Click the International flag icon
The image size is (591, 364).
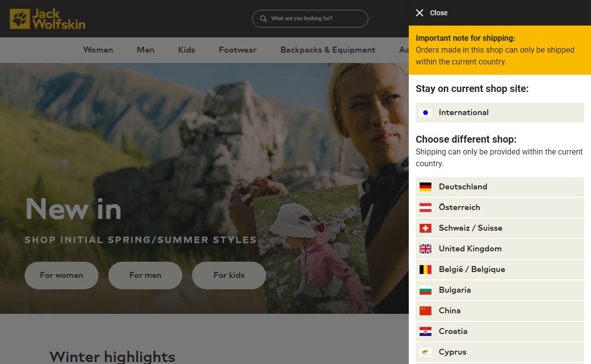[426, 113]
